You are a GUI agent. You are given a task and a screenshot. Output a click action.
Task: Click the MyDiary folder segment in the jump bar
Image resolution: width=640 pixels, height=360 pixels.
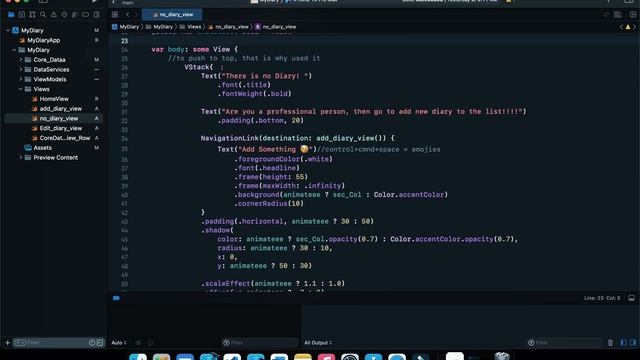coord(160,27)
